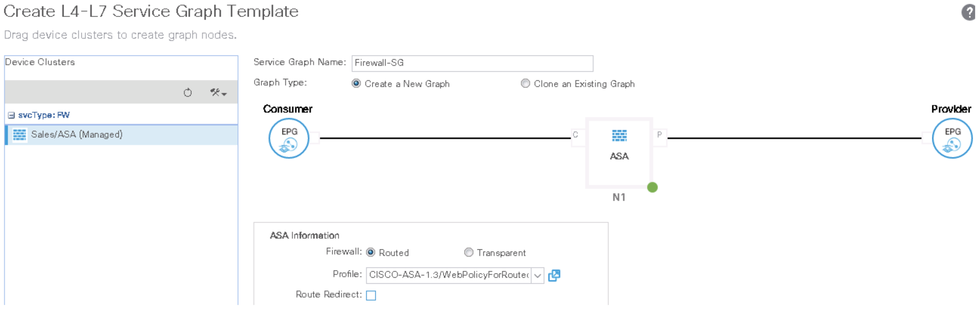Viewport: 980px width, 310px height.
Task: Select the Sales/ASA (Managed) device cluster
Action: (77, 135)
